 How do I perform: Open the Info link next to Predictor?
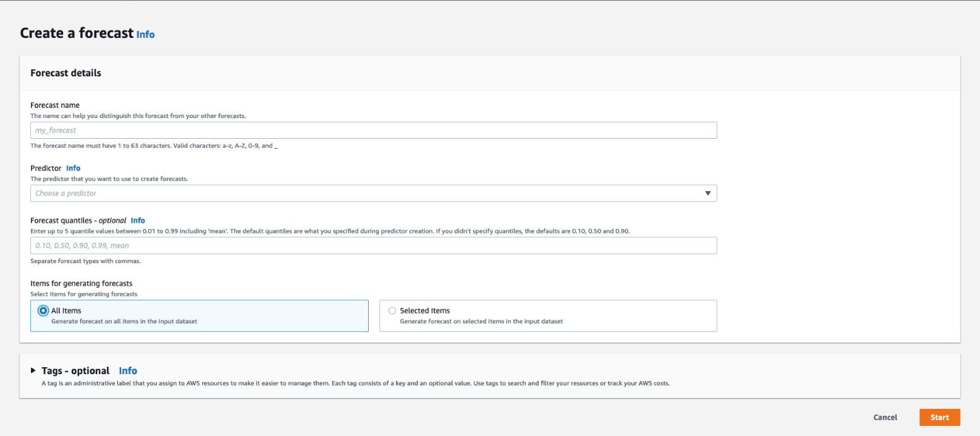pyautogui.click(x=73, y=168)
